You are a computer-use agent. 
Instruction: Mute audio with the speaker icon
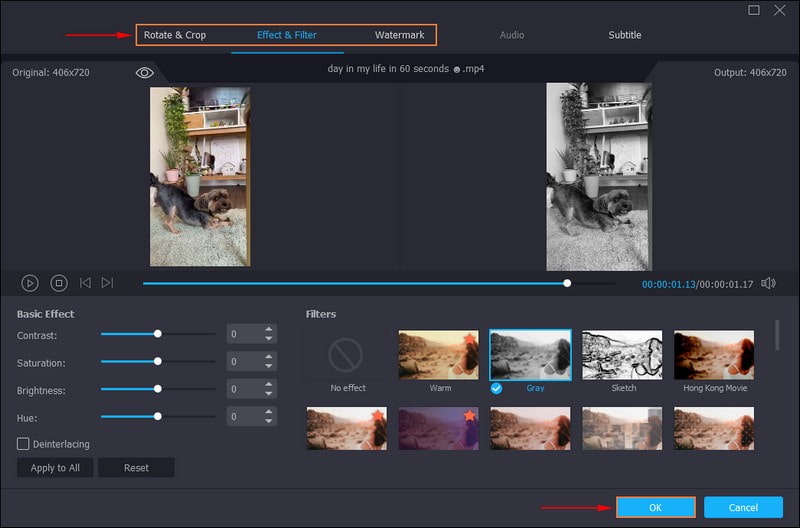pos(767,283)
